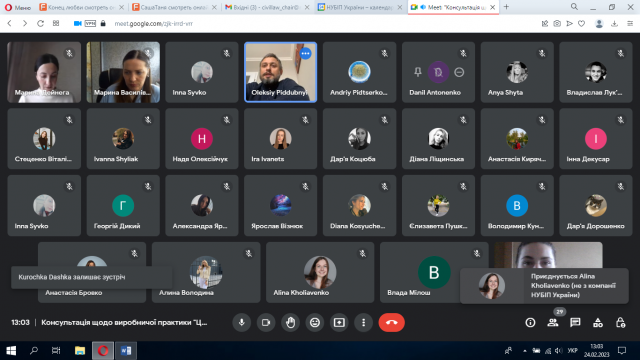Viewport: 640px width, 360px height.
Task: Open the Opera downloads icon
Action: pyautogui.click(x=614, y=24)
